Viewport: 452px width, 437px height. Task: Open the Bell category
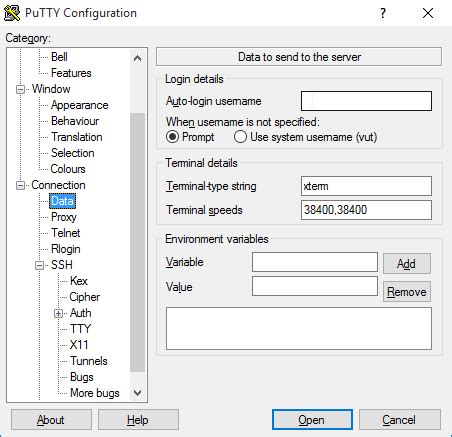(x=59, y=57)
